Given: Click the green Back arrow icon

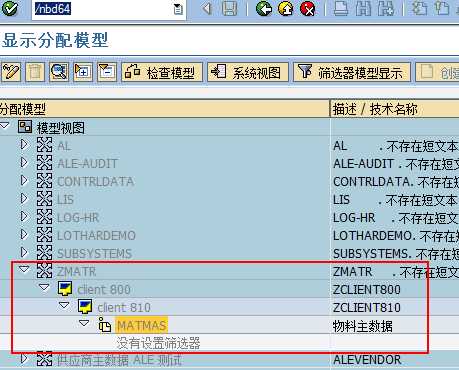Looking at the screenshot, I should (264, 9).
